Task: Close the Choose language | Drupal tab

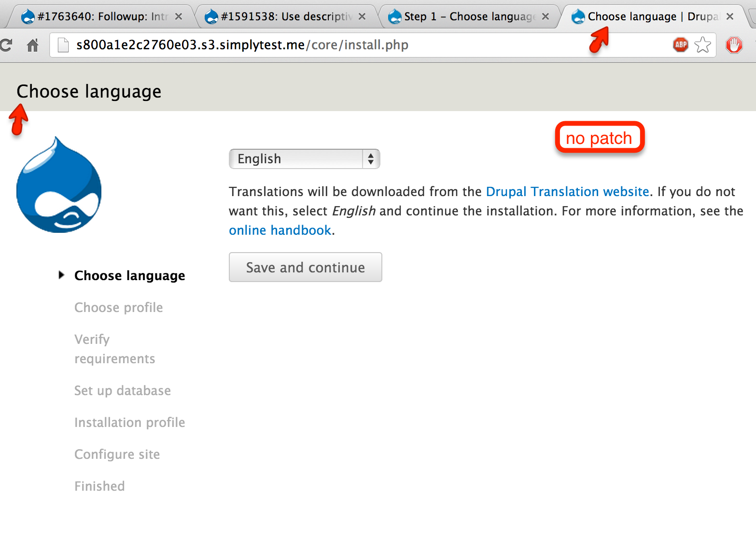Action: 730,16
